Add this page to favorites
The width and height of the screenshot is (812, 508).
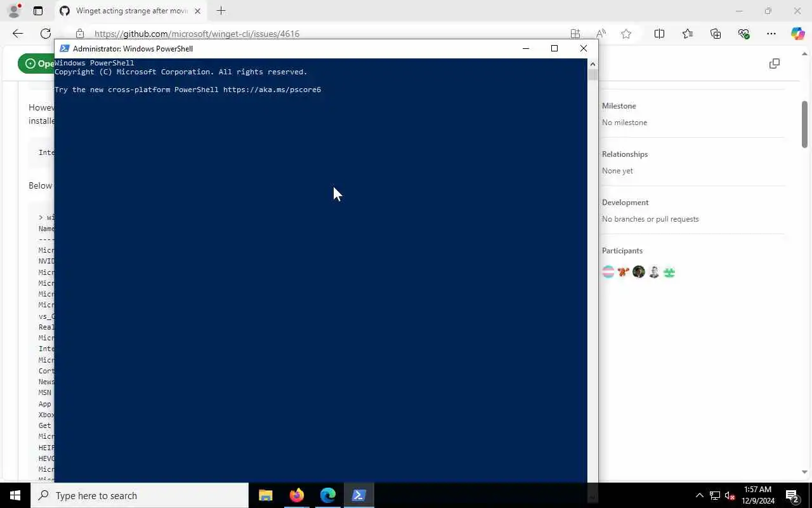(626, 34)
